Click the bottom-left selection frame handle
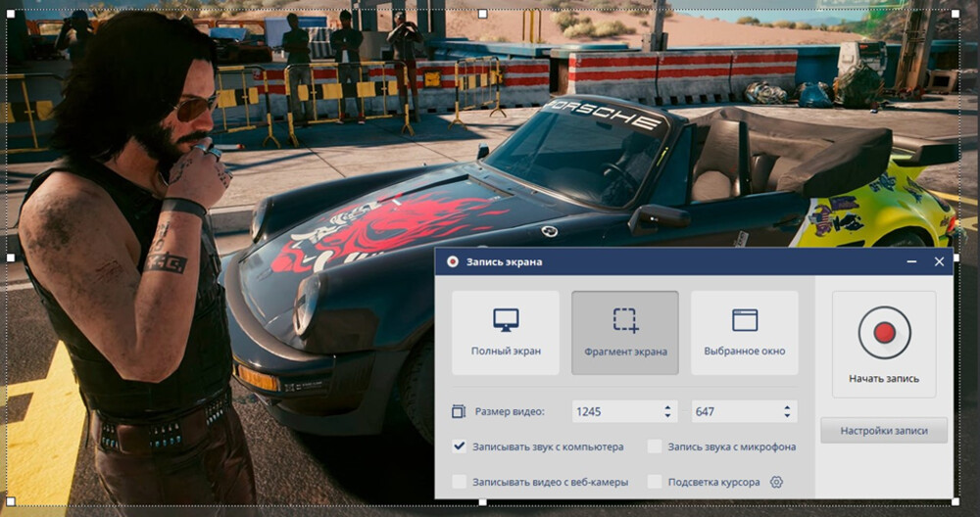This screenshot has width=980, height=517. [11, 501]
